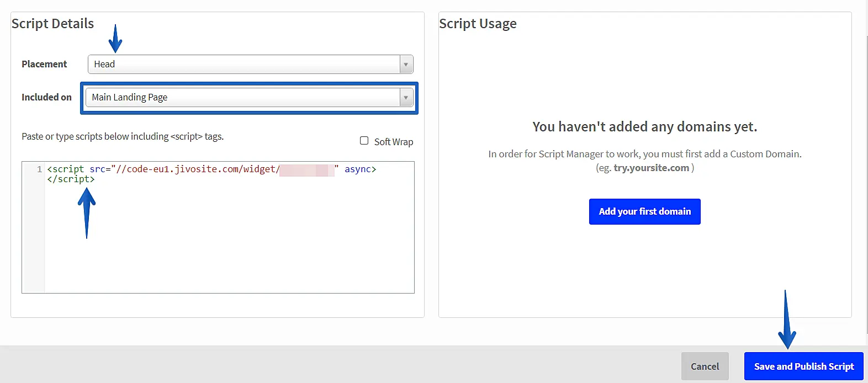Screen dimensions: 868x383
Task: Cancel the script editing
Action: pos(705,366)
